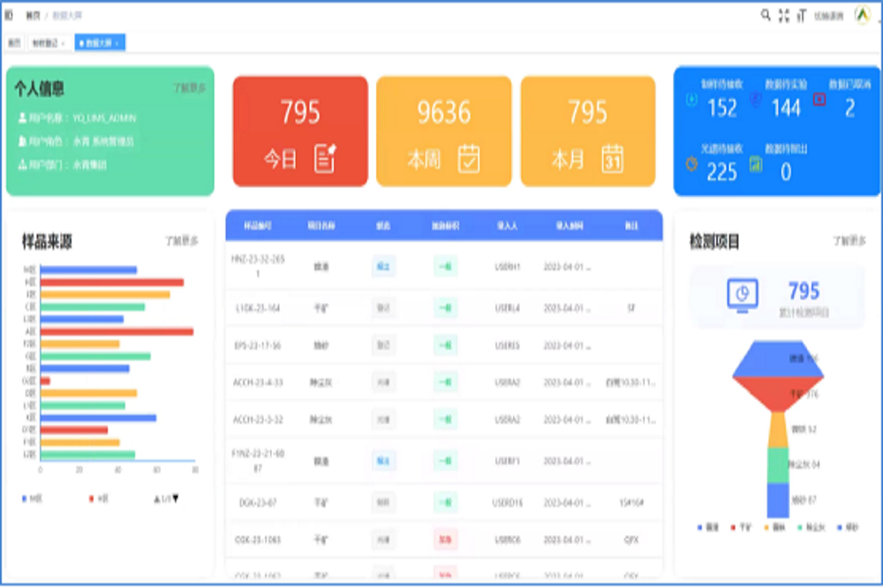The width and height of the screenshot is (883, 588).
Task: Click the table row for sample L1GK-23-164
Action: (443, 308)
